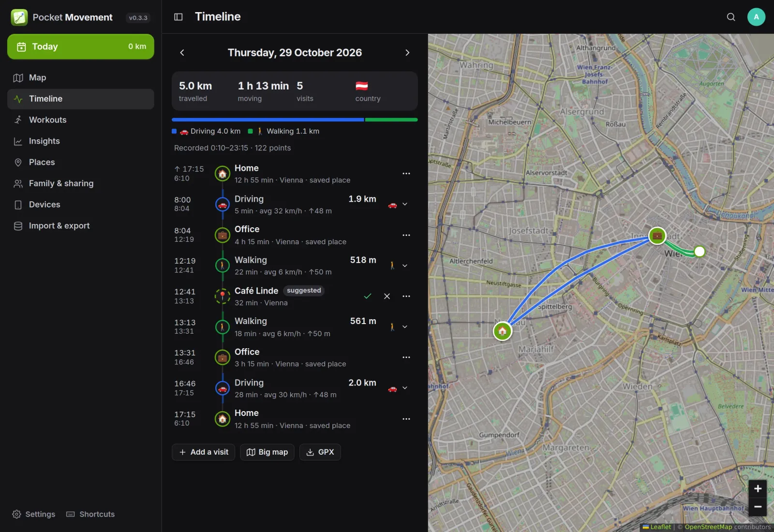Image resolution: width=774 pixels, height=532 pixels.
Task: Open the Big map view
Action: [x=267, y=452]
